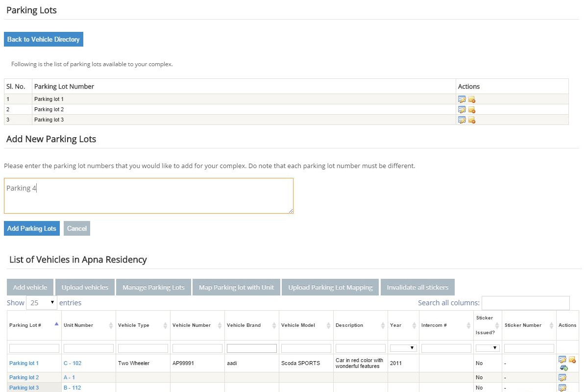Click the blue car icon for vehicle AP99991
Screen dimensions: 588x392
click(x=563, y=367)
